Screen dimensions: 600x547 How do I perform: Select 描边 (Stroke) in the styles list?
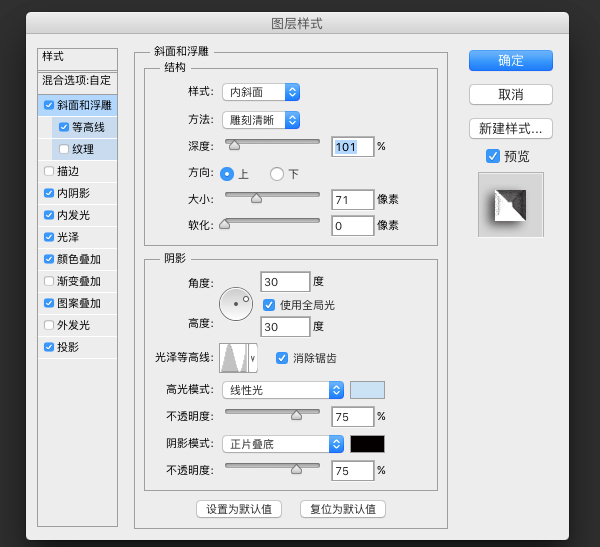click(68, 171)
